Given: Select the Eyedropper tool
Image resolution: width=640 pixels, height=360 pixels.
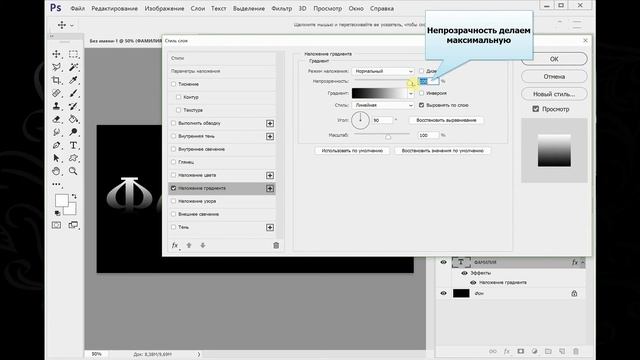Looking at the screenshot, I should 73,80.
